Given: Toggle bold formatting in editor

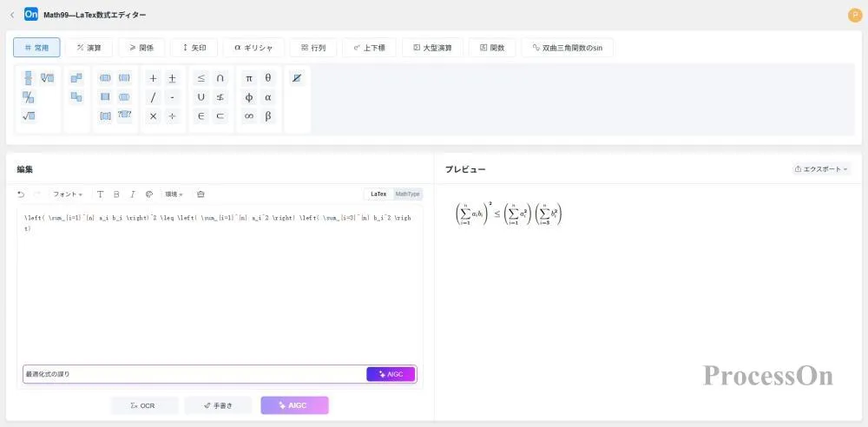Looking at the screenshot, I should click(116, 194).
